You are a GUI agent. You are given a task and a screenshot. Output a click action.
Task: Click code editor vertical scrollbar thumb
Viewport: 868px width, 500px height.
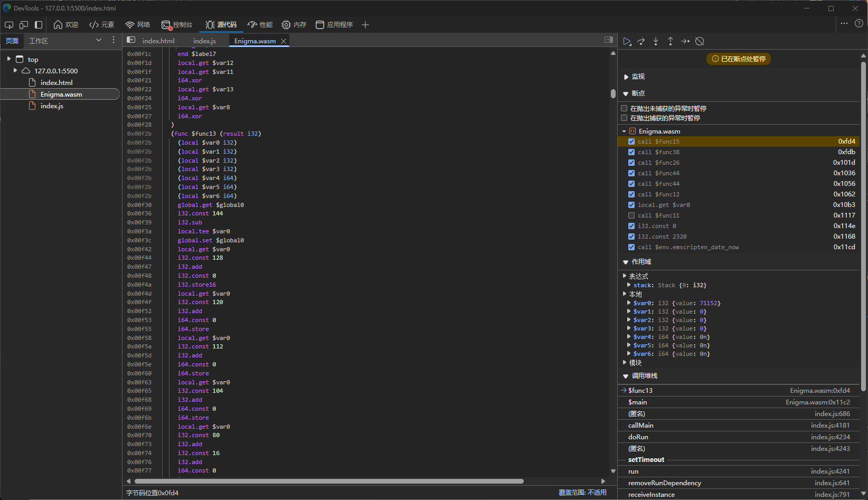[x=613, y=93]
